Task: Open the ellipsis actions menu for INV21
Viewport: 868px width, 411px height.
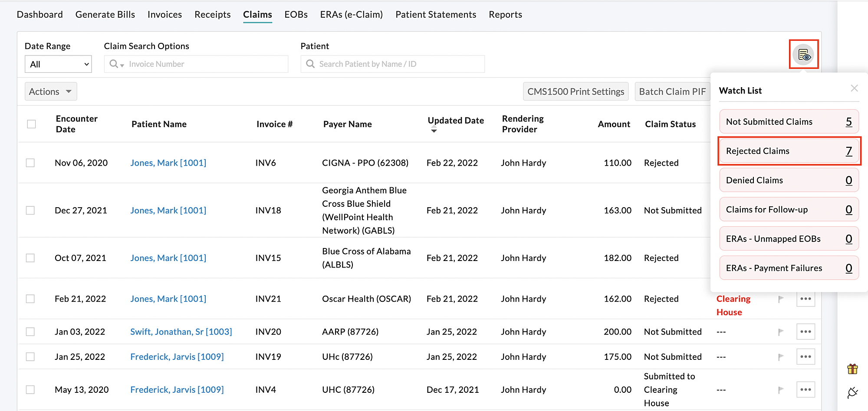Action: (806, 299)
